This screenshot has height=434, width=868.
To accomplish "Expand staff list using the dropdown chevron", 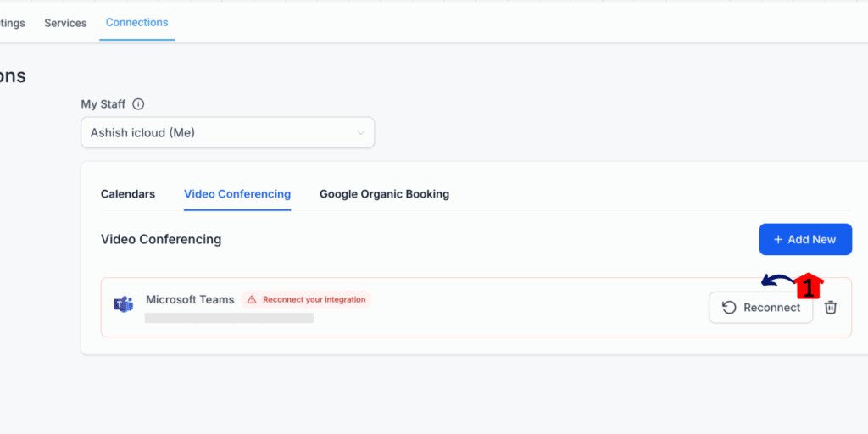I will [x=360, y=133].
